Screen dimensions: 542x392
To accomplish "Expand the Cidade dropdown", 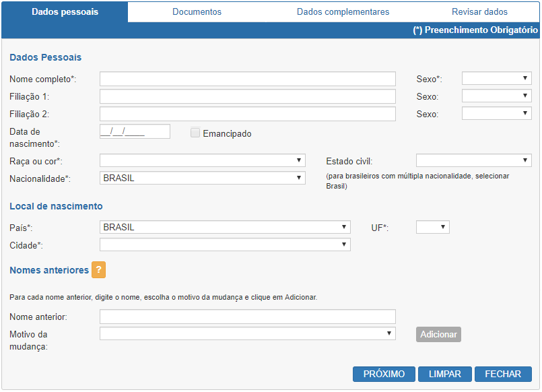I will point(225,244).
